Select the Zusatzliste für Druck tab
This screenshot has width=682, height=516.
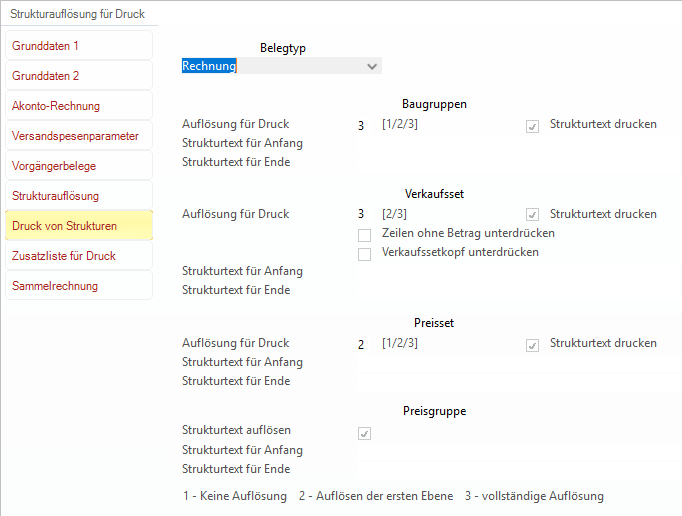(79, 256)
